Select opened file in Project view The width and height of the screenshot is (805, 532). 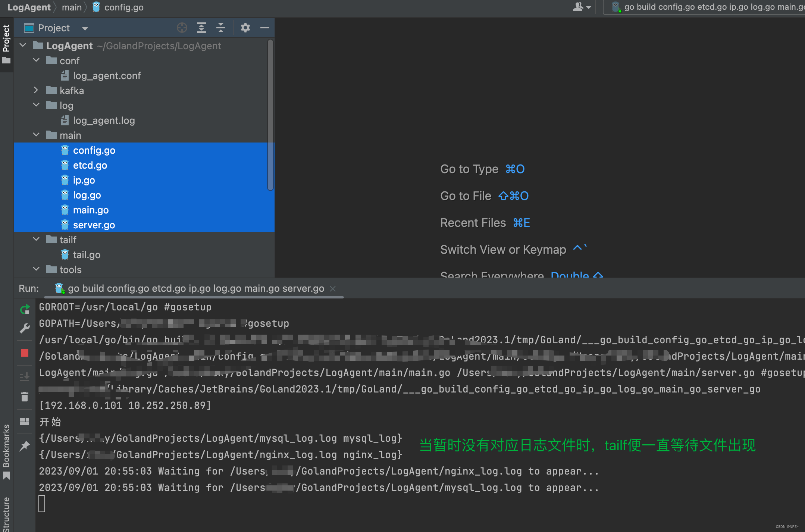(x=182, y=28)
